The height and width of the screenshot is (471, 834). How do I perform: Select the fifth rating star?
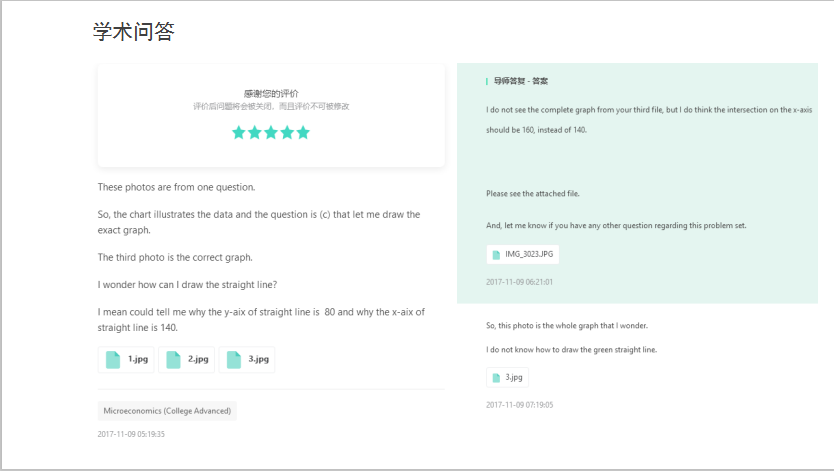click(x=303, y=132)
